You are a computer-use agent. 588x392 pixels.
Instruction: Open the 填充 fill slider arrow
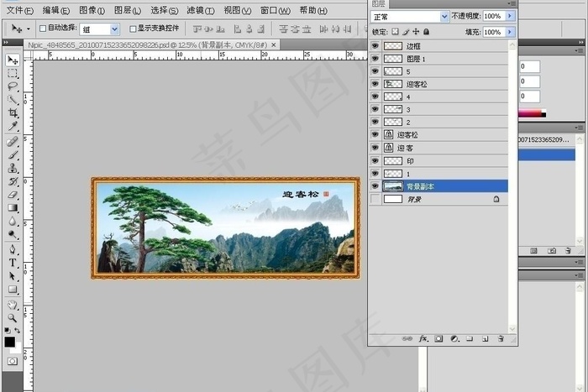pos(510,32)
